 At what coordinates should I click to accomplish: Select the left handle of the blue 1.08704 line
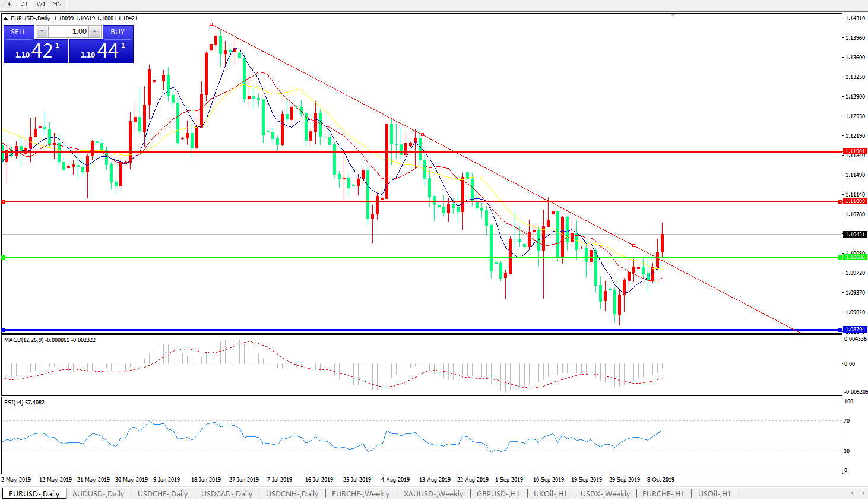tap(4, 330)
